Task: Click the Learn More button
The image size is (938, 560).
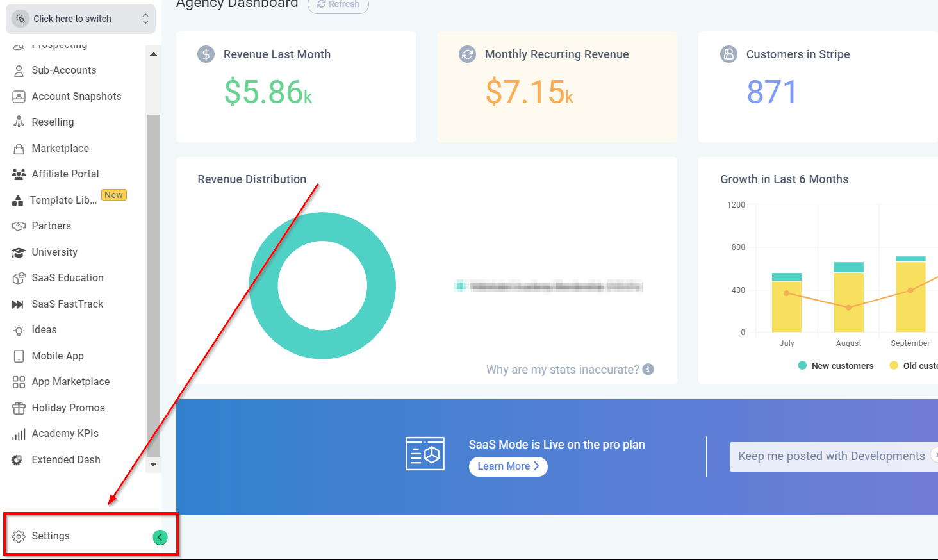Action: [x=508, y=466]
